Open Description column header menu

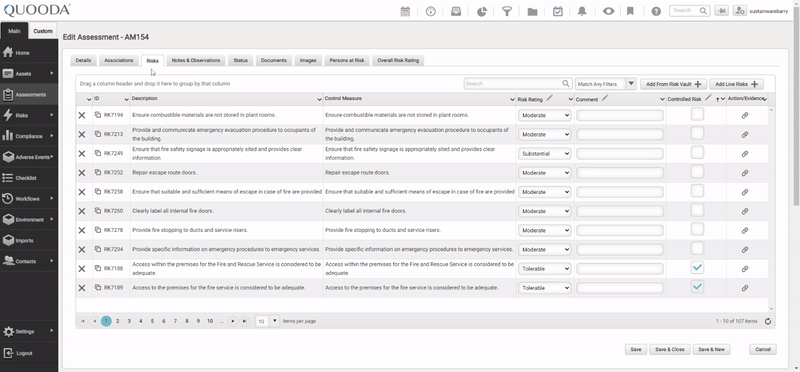[319, 100]
